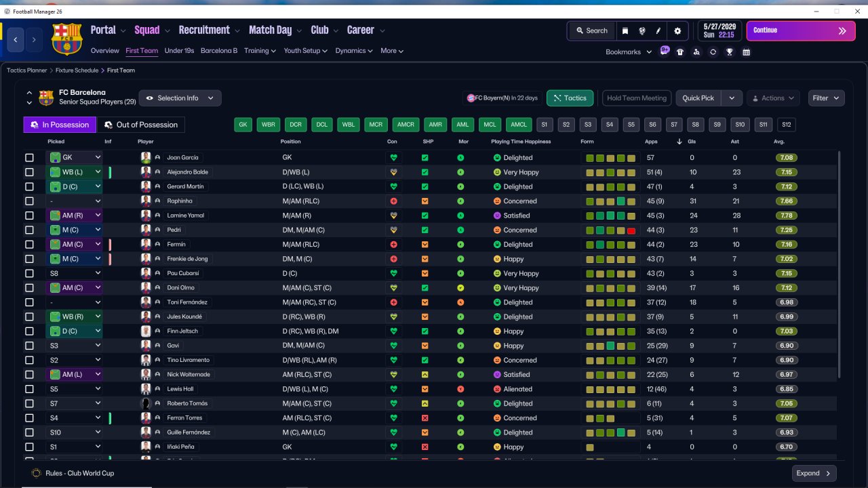Tick the checkbox for Joan García
The image size is (868, 488).
click(29, 158)
